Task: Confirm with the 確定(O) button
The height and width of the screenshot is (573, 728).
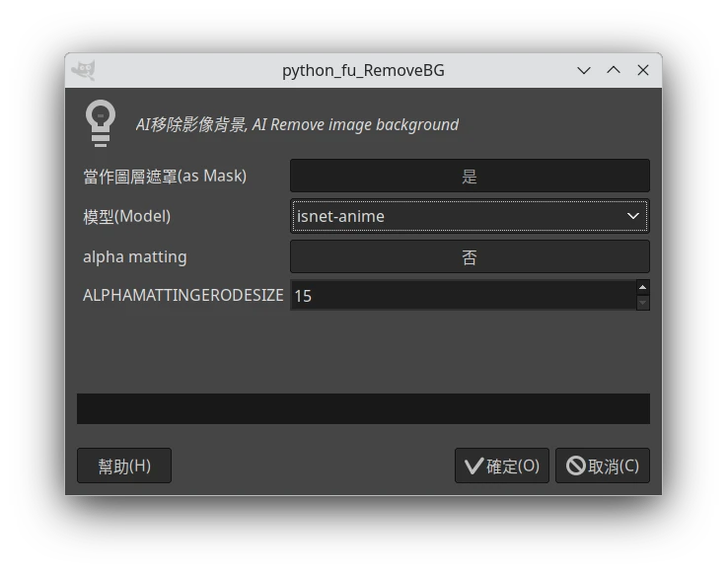Action: click(502, 466)
